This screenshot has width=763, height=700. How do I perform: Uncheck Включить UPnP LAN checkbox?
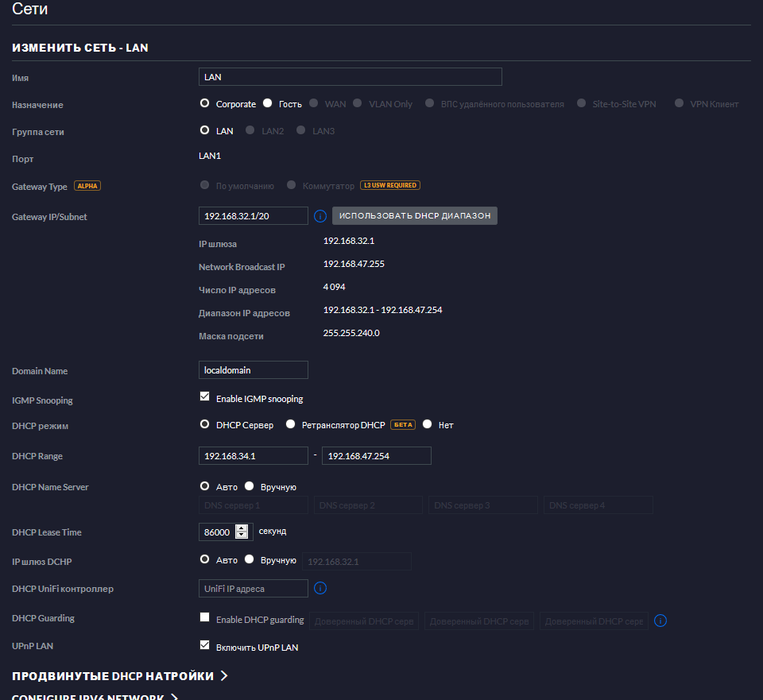pyautogui.click(x=205, y=646)
